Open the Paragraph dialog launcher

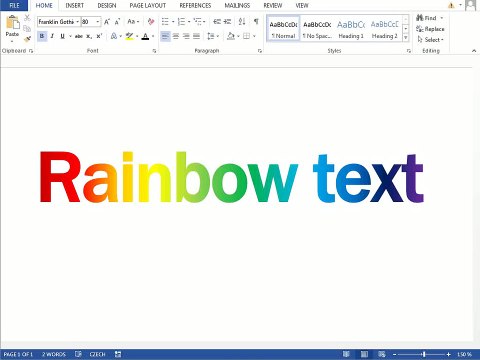[260, 51]
